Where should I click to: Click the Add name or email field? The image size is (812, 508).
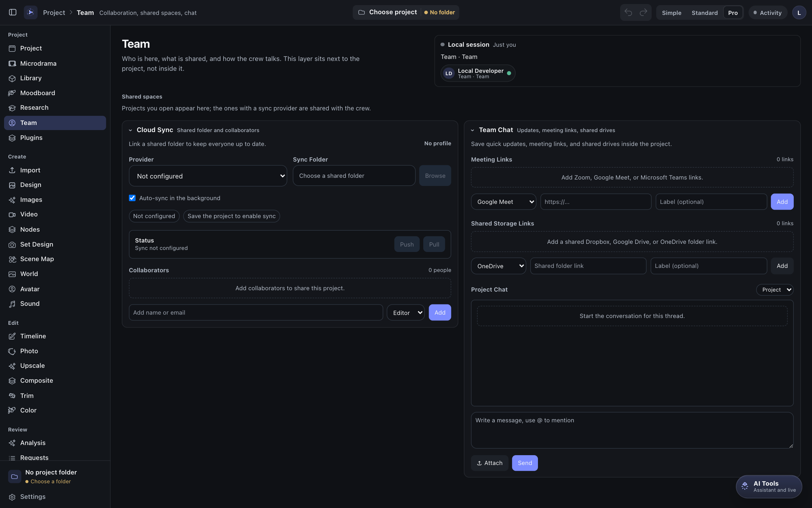(256, 312)
